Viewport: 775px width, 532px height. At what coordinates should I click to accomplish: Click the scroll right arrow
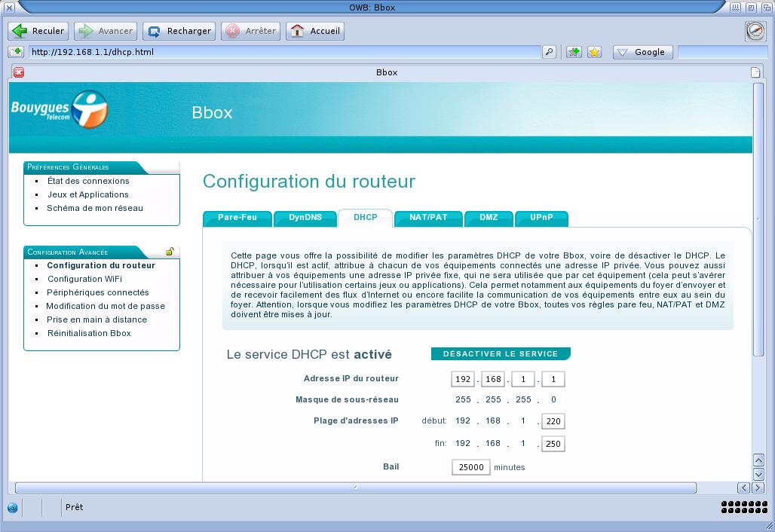[757, 488]
